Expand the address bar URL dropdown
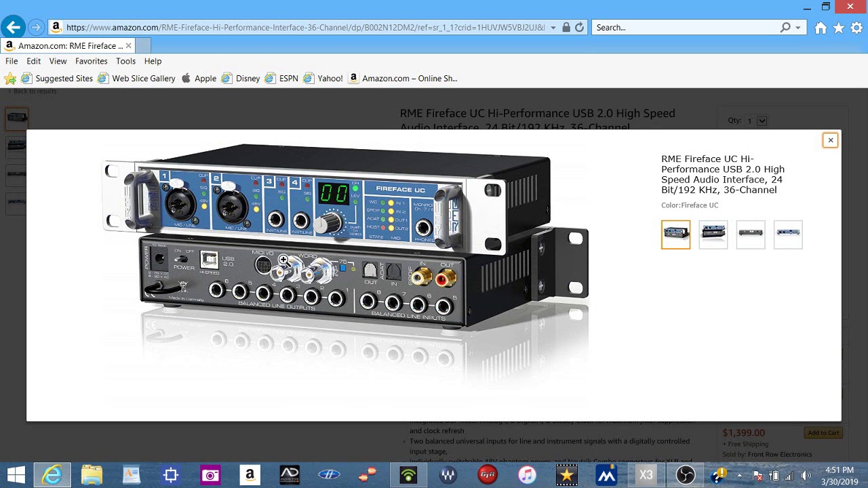Viewport: 868px width, 488px height. tap(553, 28)
